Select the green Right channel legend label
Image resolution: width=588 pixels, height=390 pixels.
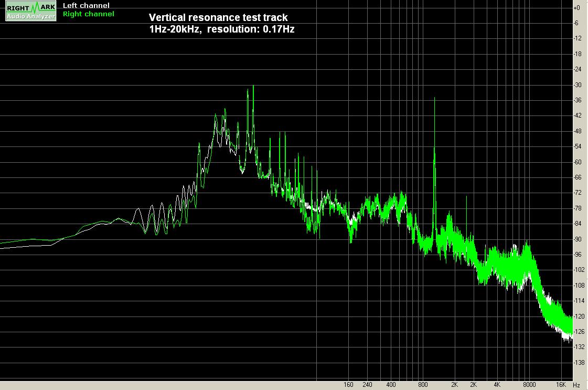click(x=89, y=14)
